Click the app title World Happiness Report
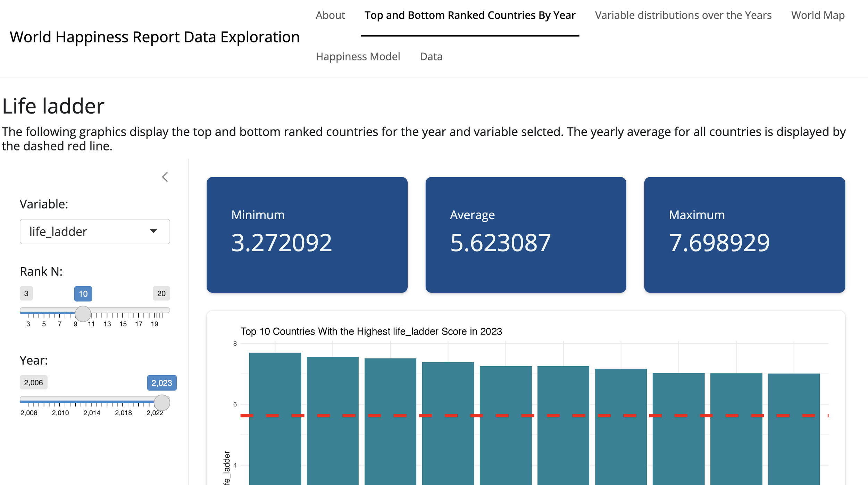Viewport: 868px width, 485px height. coord(155,37)
